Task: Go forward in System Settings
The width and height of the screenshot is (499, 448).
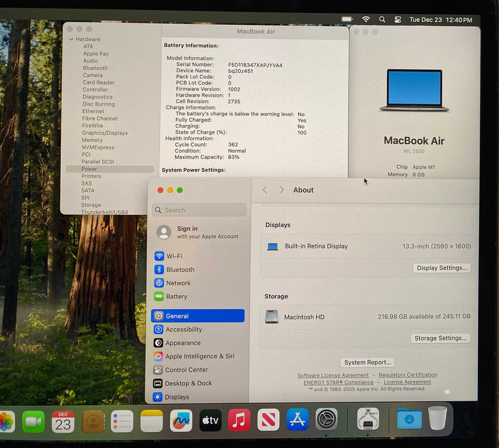Action: coord(282,190)
